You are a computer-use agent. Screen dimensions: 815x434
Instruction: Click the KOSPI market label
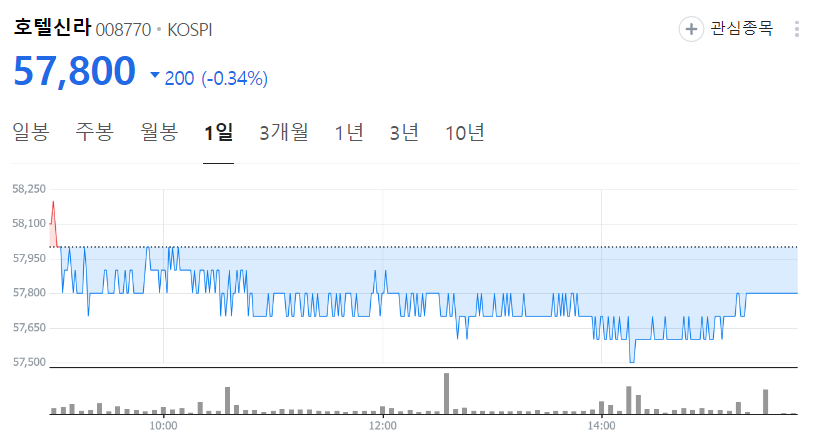point(190,30)
